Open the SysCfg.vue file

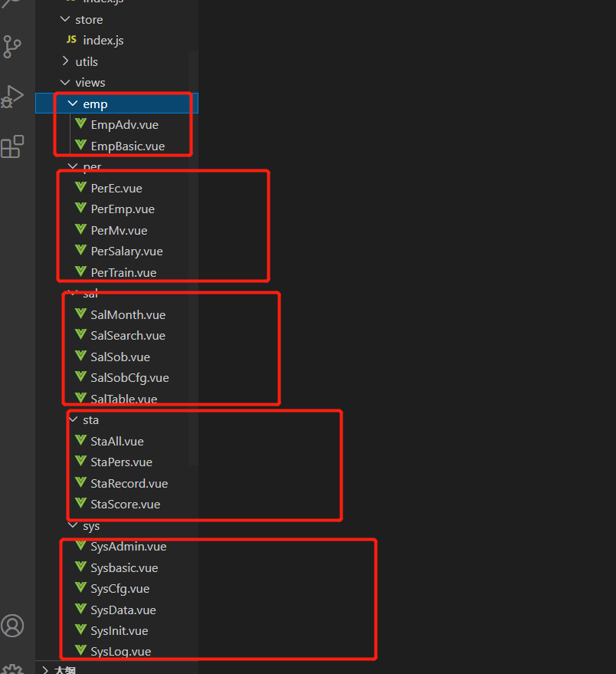(120, 589)
